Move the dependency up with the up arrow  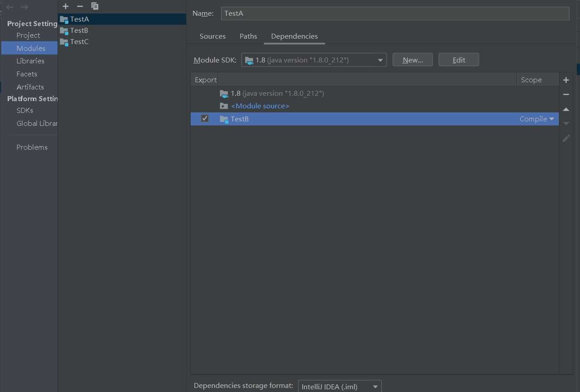pos(566,109)
